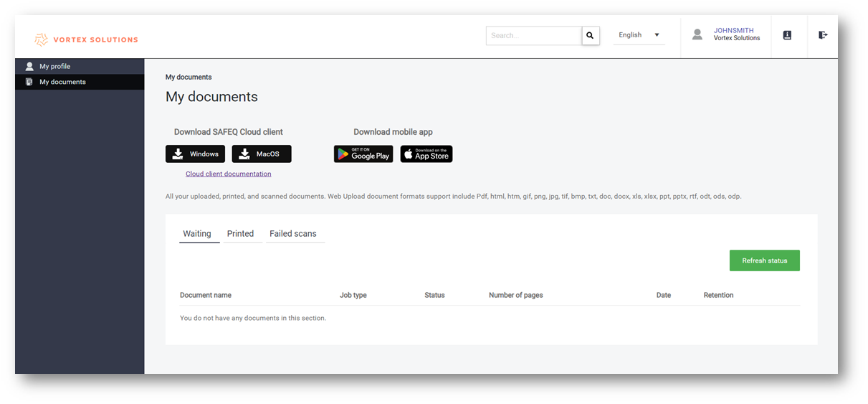Image resolution: width=868 pixels, height=404 pixels.
Task: Switch to the Waiting tab
Action: [197, 234]
